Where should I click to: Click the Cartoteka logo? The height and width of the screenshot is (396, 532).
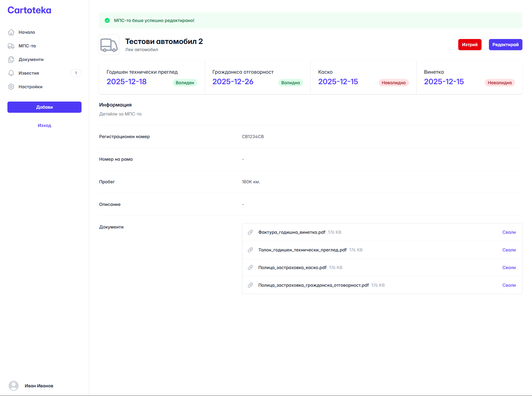tap(29, 10)
